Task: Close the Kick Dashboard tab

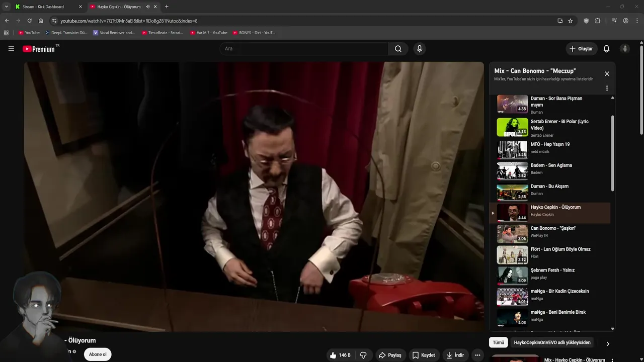Action: click(x=80, y=7)
